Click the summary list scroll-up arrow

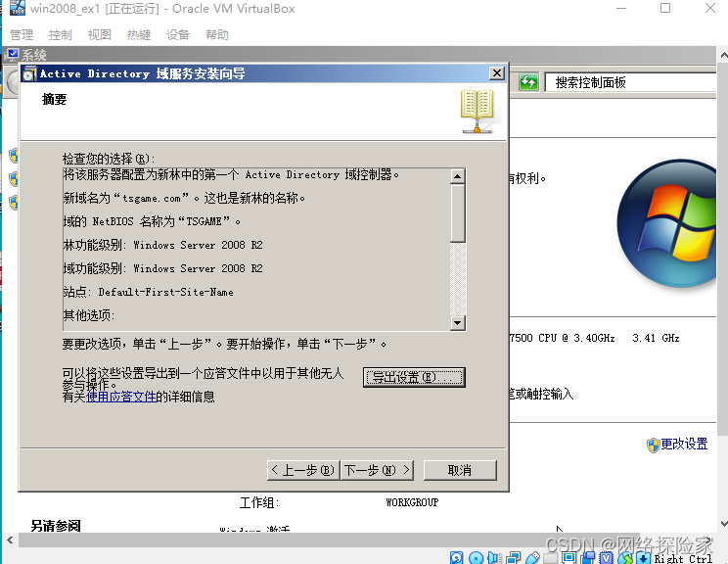458,176
